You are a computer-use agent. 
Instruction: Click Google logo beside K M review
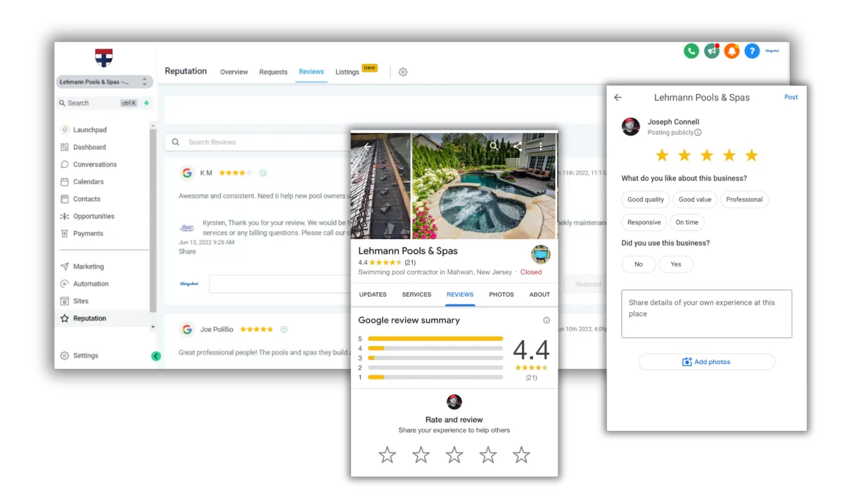pyautogui.click(x=186, y=173)
